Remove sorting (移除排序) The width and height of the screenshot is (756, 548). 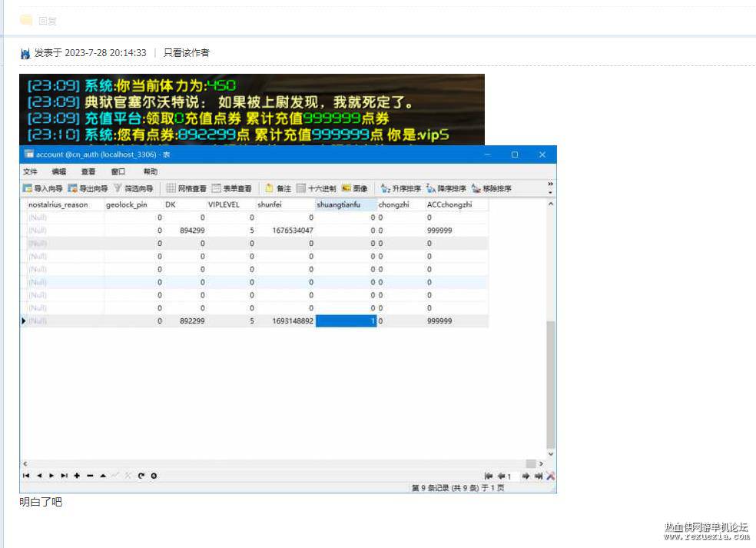pos(491,188)
